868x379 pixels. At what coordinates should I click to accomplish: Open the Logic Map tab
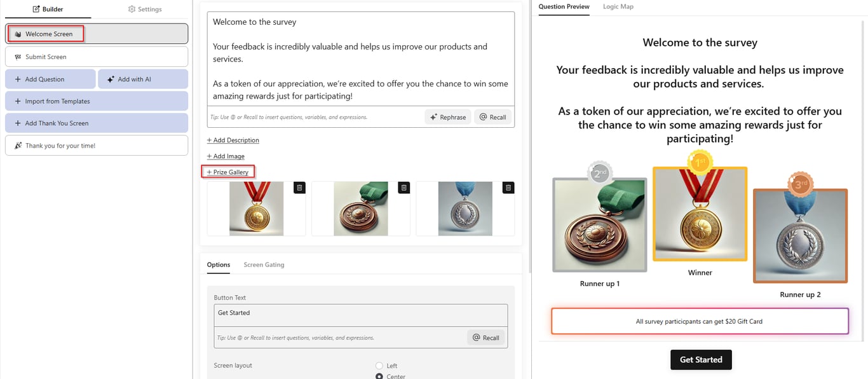[618, 6]
